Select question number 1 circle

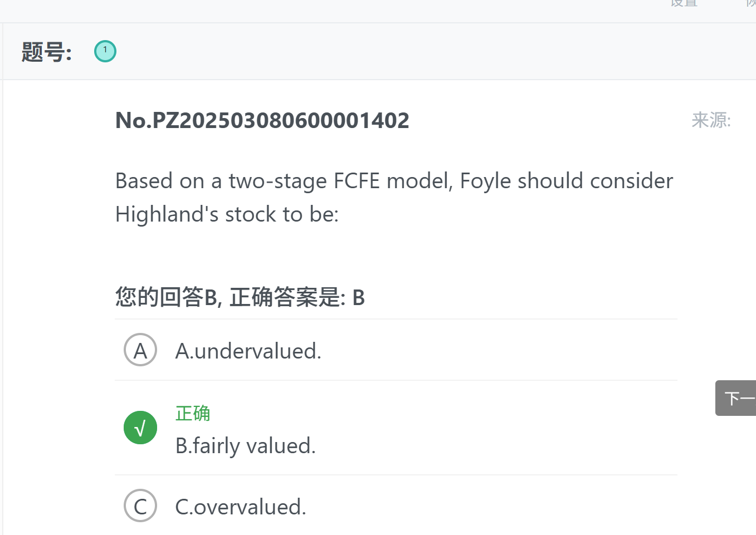click(105, 51)
